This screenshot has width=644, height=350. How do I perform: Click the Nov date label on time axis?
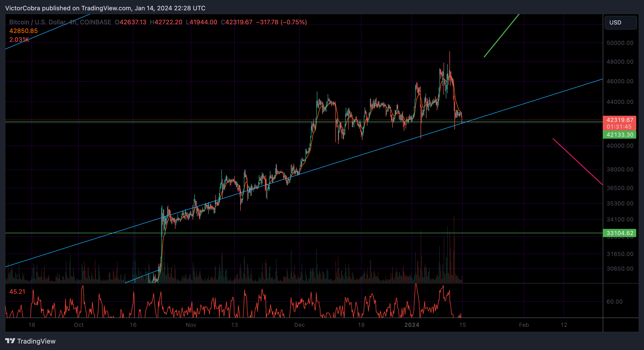click(x=191, y=325)
